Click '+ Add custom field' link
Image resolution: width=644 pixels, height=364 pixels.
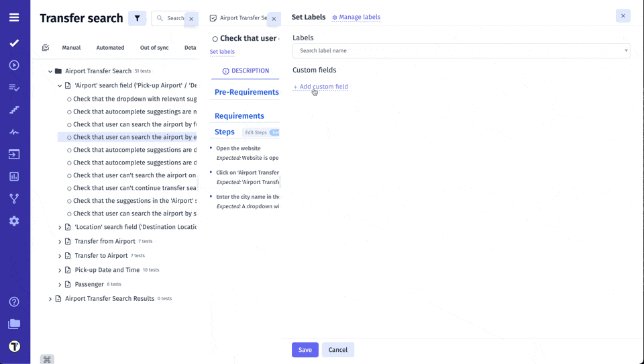point(321,87)
